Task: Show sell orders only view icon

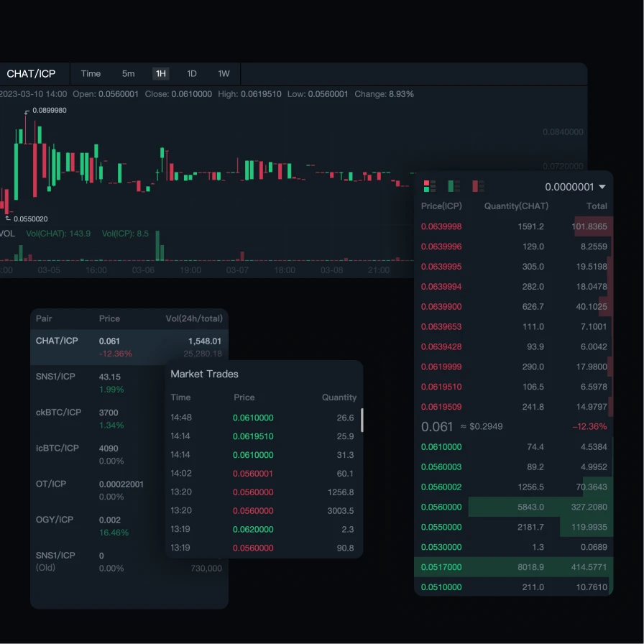Action: pyautogui.click(x=478, y=186)
